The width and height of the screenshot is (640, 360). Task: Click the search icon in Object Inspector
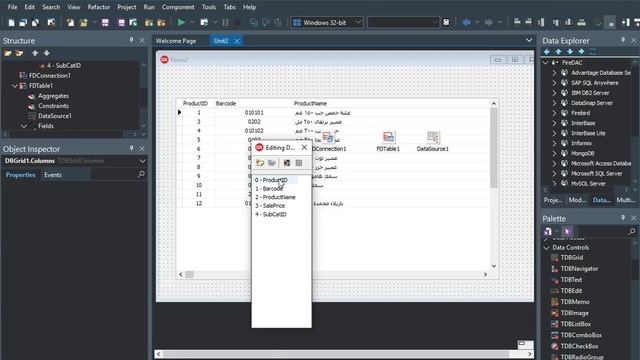(141, 174)
